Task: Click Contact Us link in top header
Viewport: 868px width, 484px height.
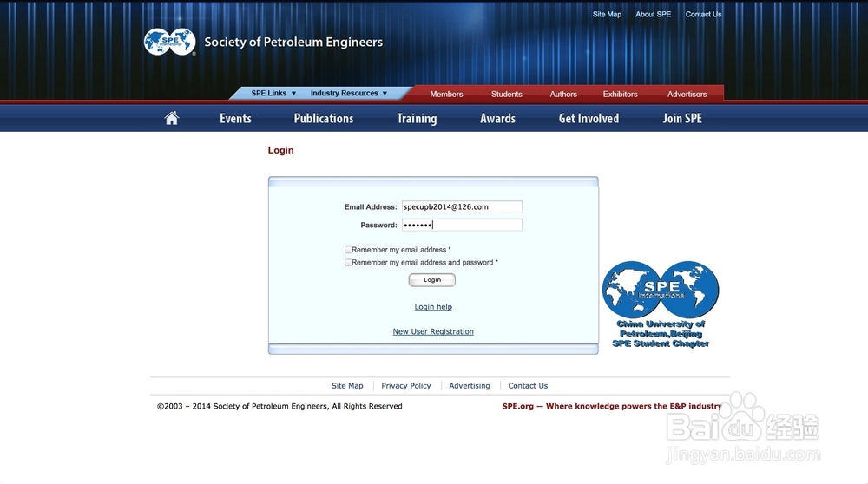Action: 703,15
